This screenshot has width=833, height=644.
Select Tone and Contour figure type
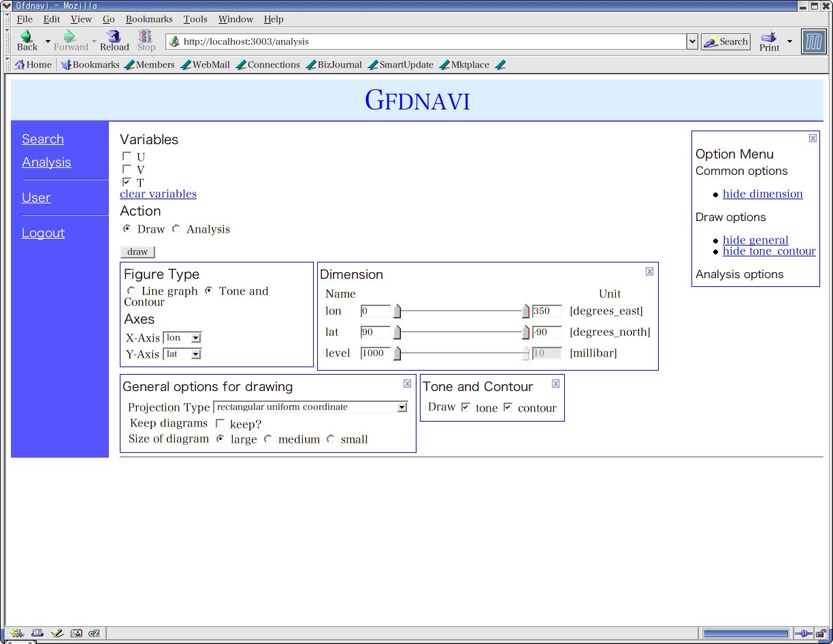tap(209, 290)
